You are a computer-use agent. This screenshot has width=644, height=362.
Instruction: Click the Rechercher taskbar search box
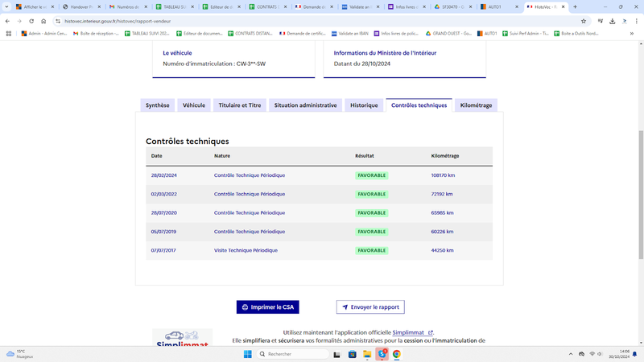pos(294,354)
